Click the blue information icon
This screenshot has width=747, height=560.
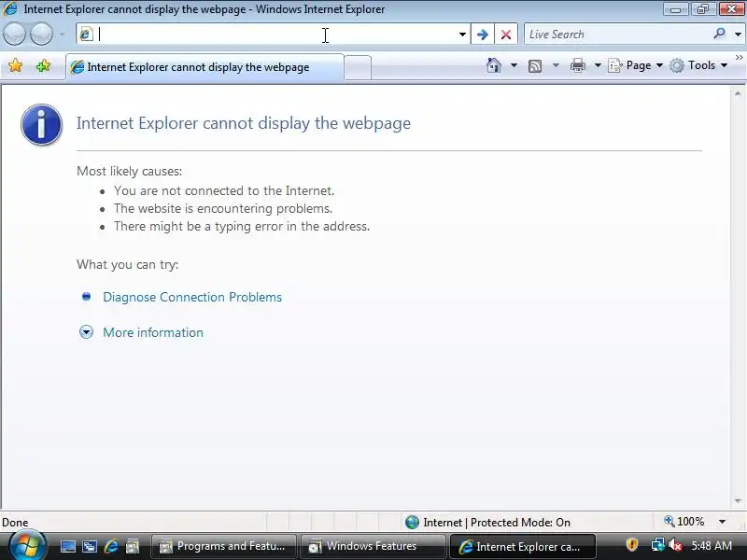pos(41,125)
